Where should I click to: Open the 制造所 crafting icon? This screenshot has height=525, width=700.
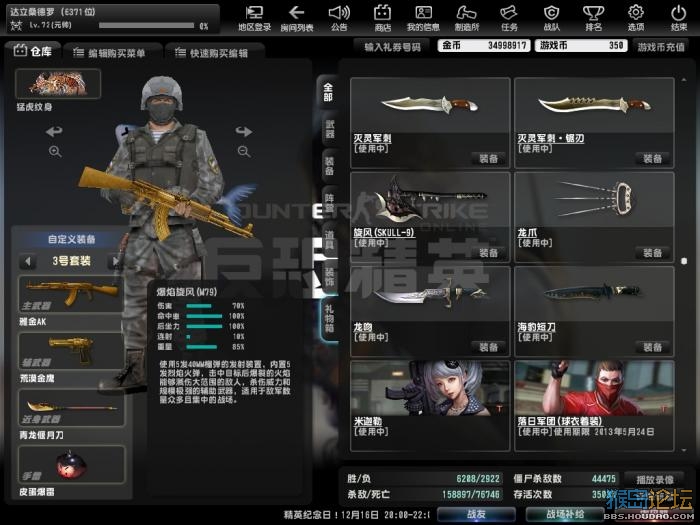(x=467, y=18)
